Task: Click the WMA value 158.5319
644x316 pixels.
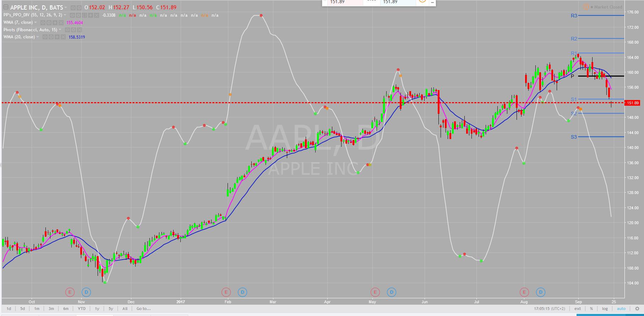Action: tap(76, 37)
